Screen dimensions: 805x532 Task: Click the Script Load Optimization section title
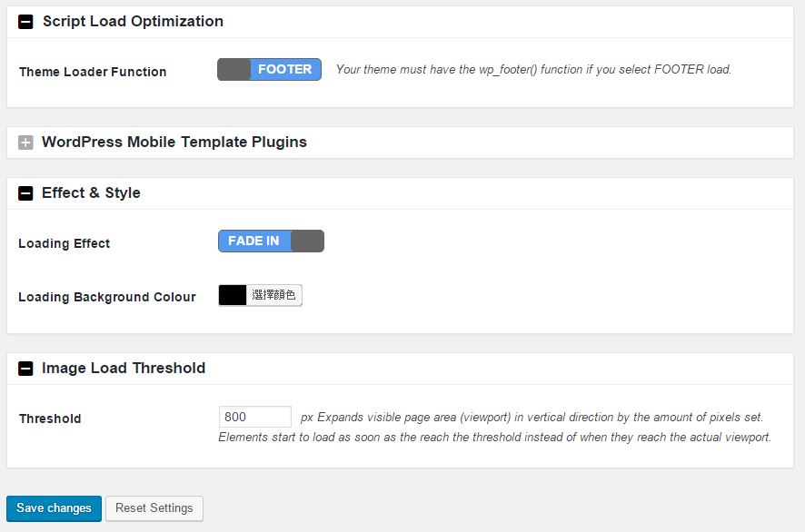133,22
